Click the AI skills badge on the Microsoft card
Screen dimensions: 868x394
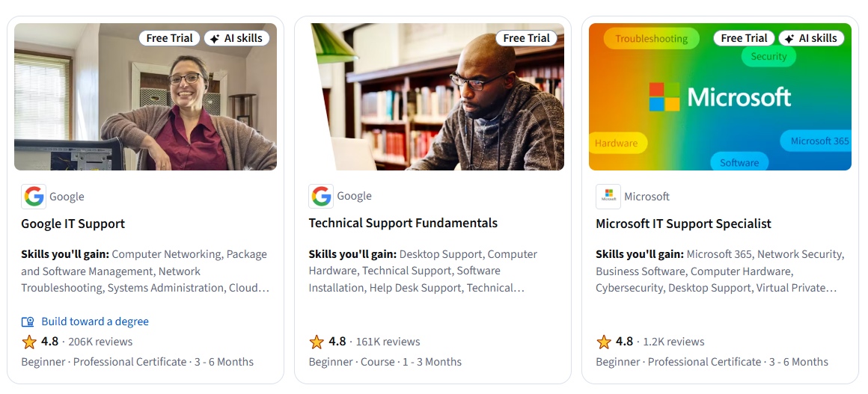pos(811,38)
